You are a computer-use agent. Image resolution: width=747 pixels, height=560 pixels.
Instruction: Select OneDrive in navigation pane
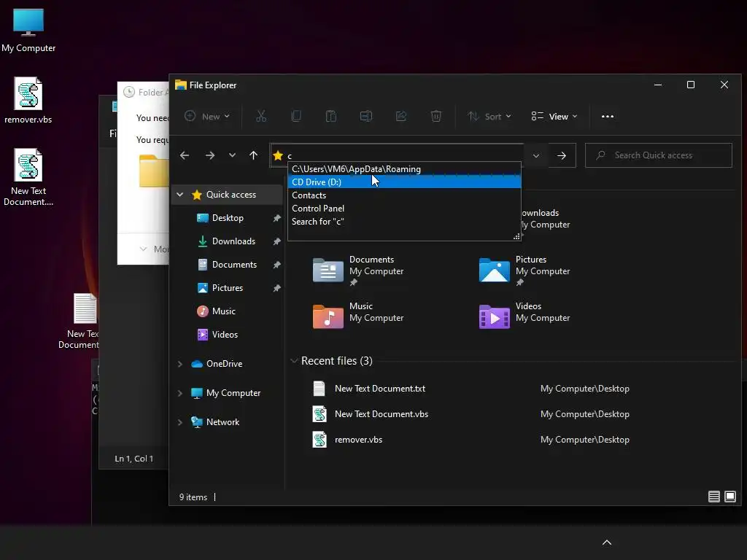click(224, 364)
